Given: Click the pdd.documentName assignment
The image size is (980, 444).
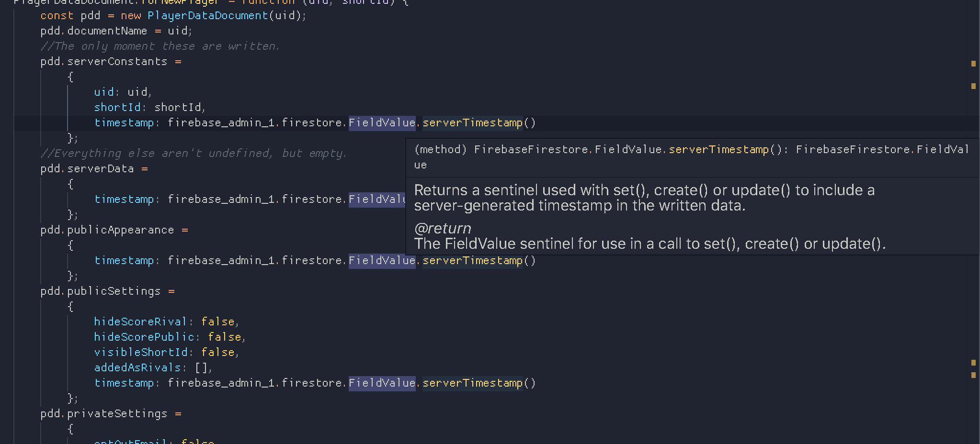Looking at the screenshot, I should click(94, 31).
